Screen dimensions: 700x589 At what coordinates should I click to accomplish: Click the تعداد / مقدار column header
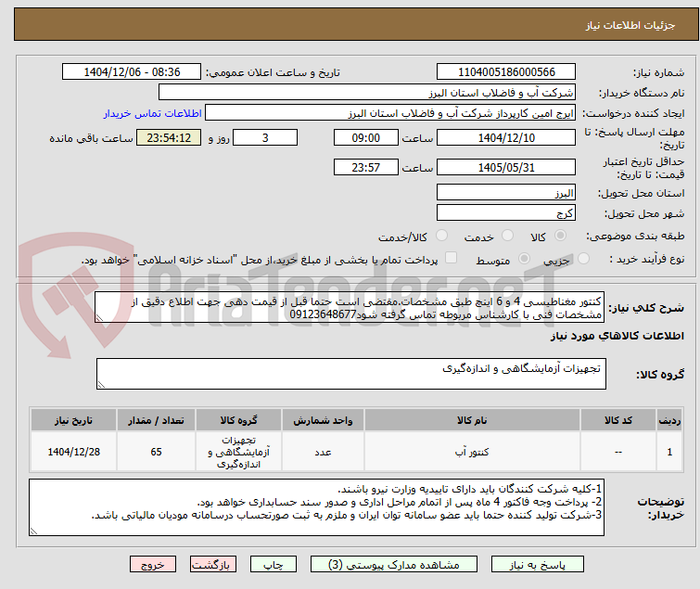coord(156,420)
